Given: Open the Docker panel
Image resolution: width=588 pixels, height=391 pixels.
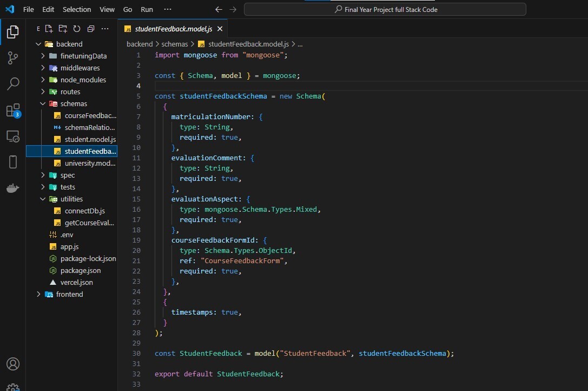Looking at the screenshot, I should (13, 188).
